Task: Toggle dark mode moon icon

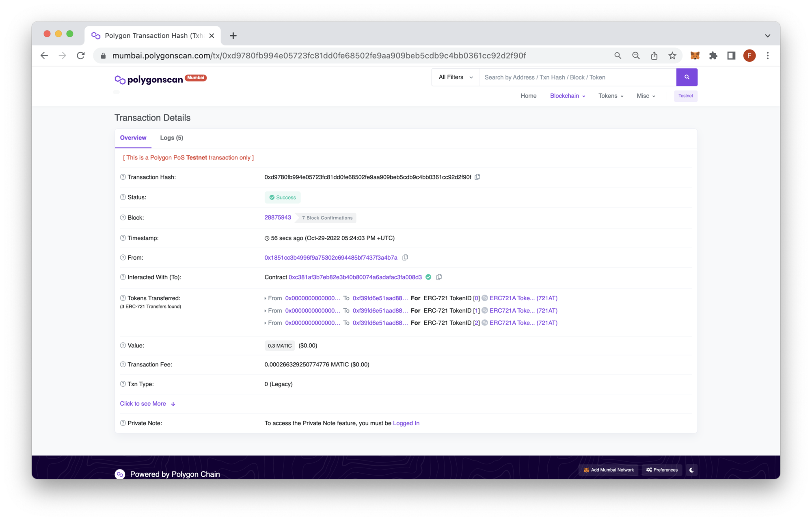Action: tap(691, 470)
